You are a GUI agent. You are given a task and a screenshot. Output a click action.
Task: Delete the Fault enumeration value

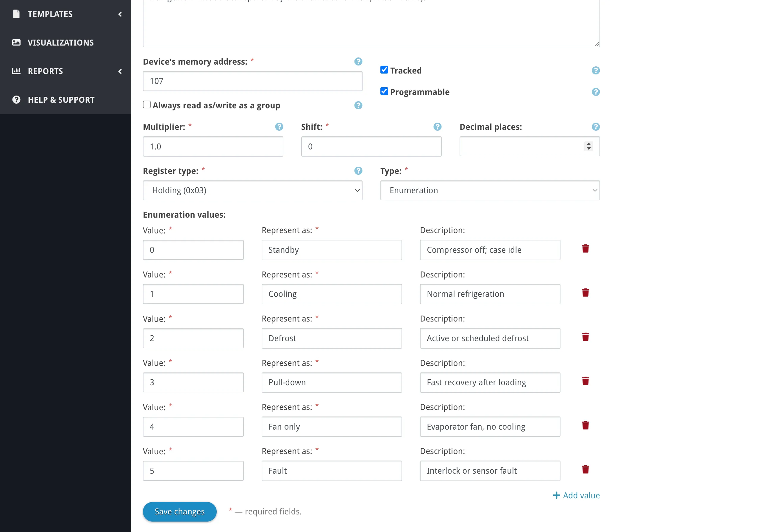point(585,469)
